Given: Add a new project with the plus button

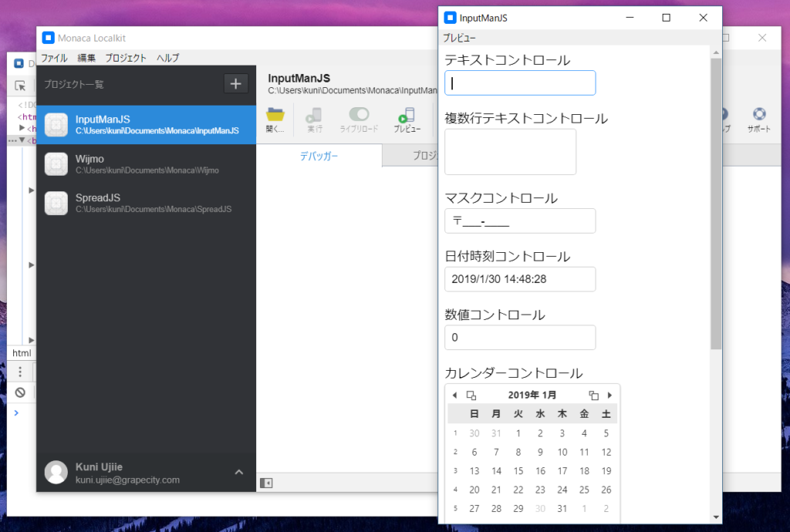Looking at the screenshot, I should 236,83.
